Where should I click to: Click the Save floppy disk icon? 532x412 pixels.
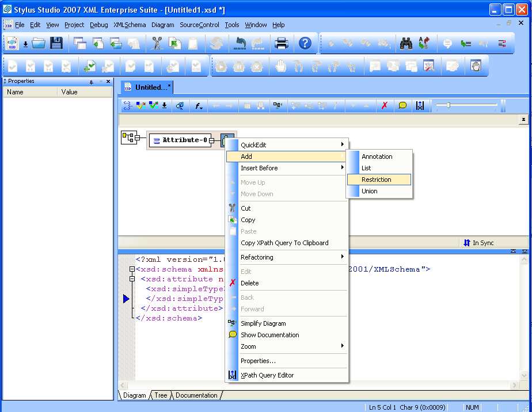56,43
